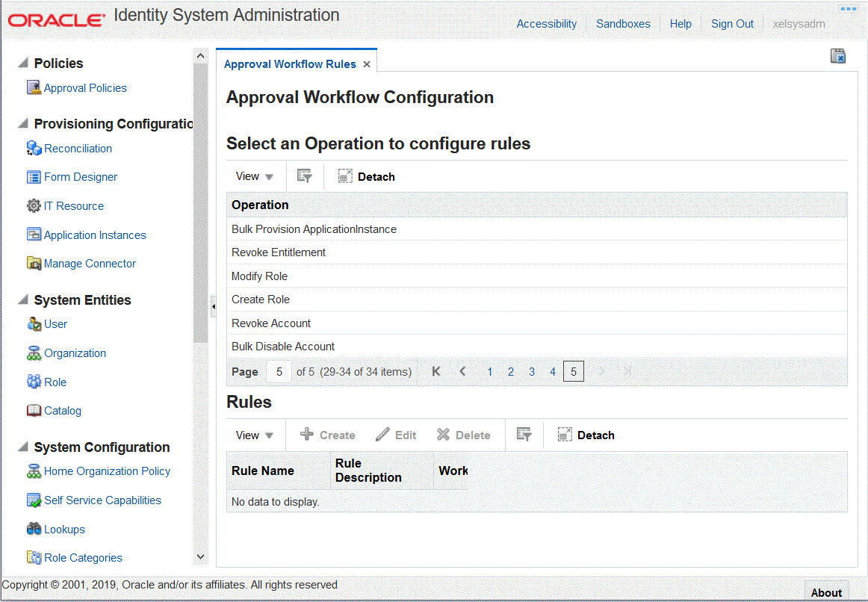Image resolution: width=868 pixels, height=602 pixels.
Task: Collapse the Provisioning Configuration section
Action: (x=22, y=122)
